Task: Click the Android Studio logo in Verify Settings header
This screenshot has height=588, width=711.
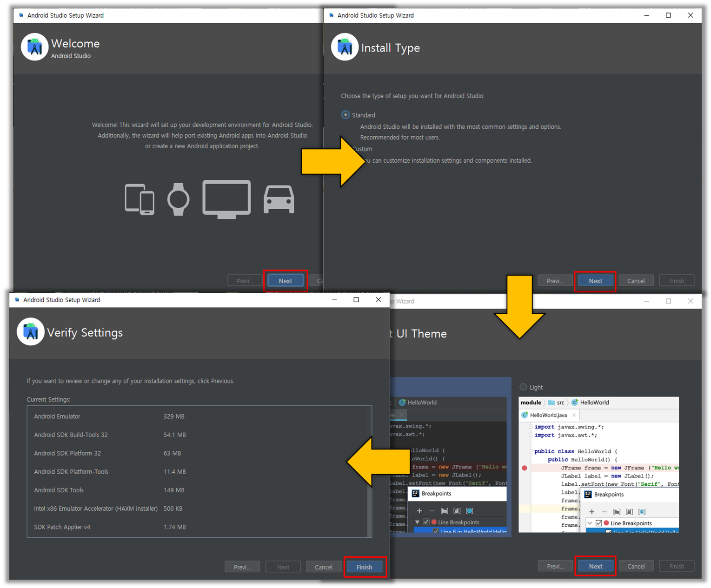Action: (x=31, y=331)
